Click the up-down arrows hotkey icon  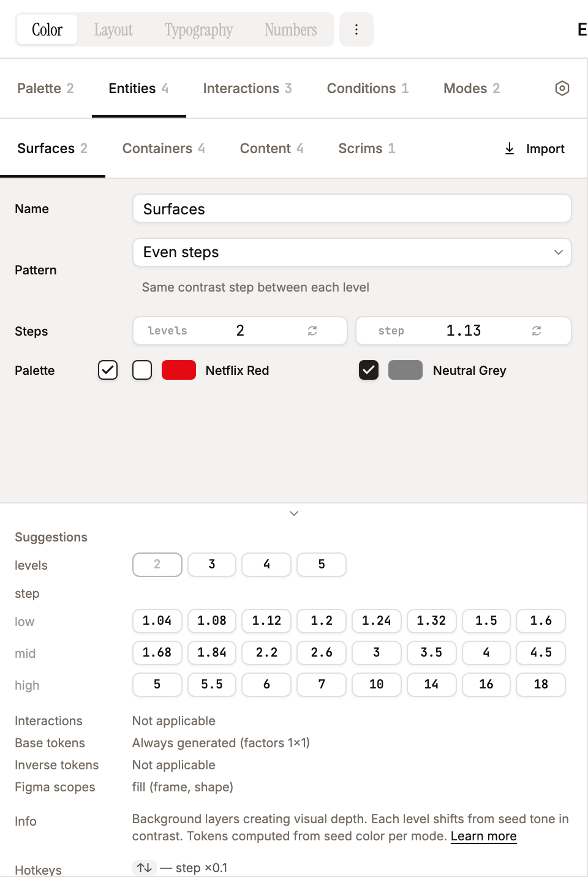[x=145, y=868]
